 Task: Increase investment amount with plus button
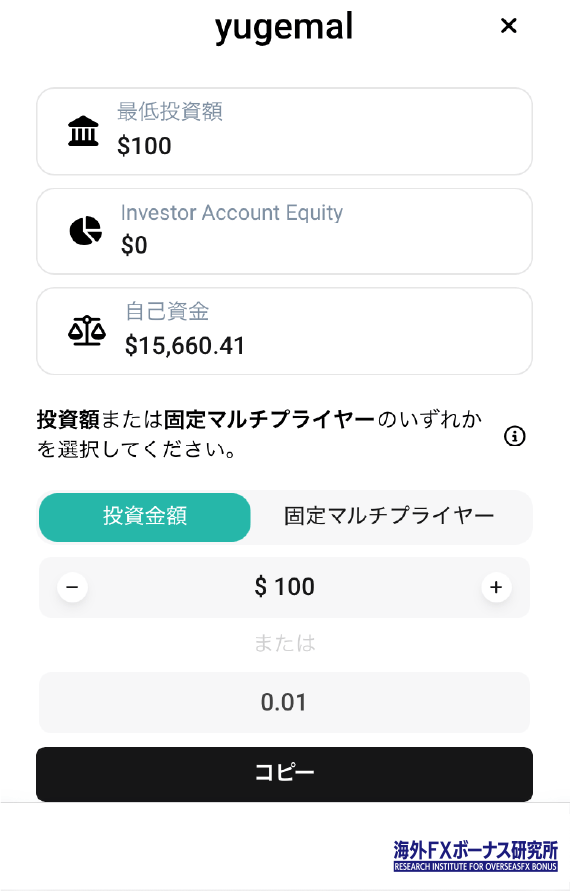496,587
